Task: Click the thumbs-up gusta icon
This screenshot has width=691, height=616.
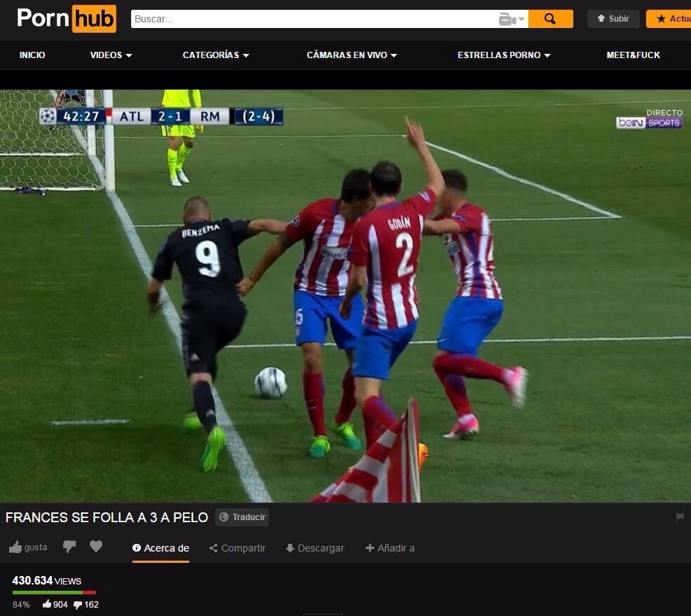Action: click(x=15, y=547)
